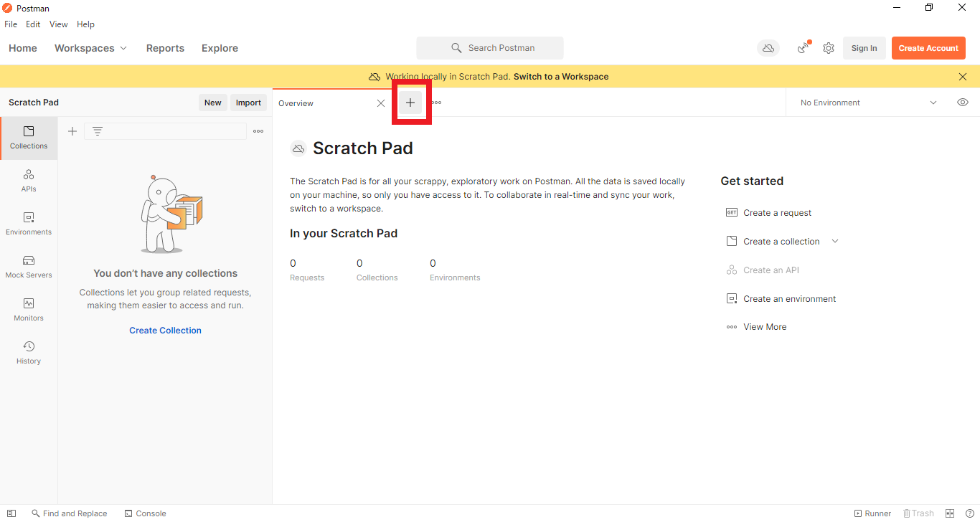
Task: Click the 'Scratch Pad' sidebar title
Action: click(34, 103)
